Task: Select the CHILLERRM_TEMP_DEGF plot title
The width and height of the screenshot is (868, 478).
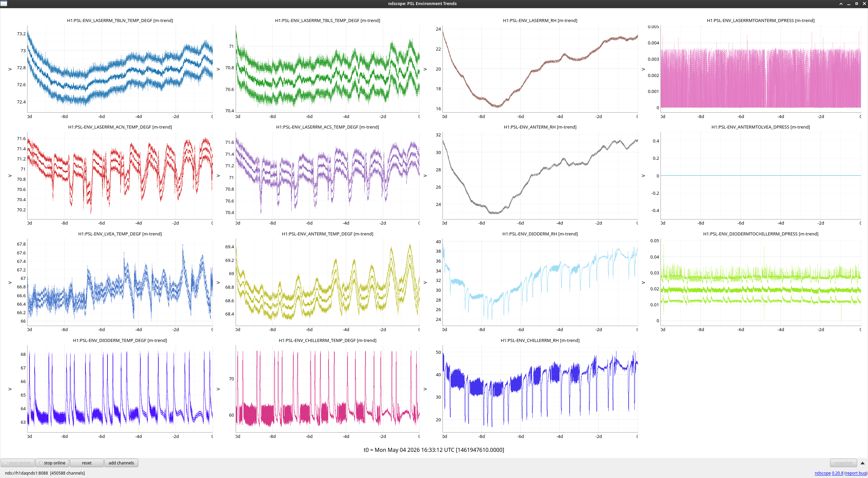Action: [328, 340]
